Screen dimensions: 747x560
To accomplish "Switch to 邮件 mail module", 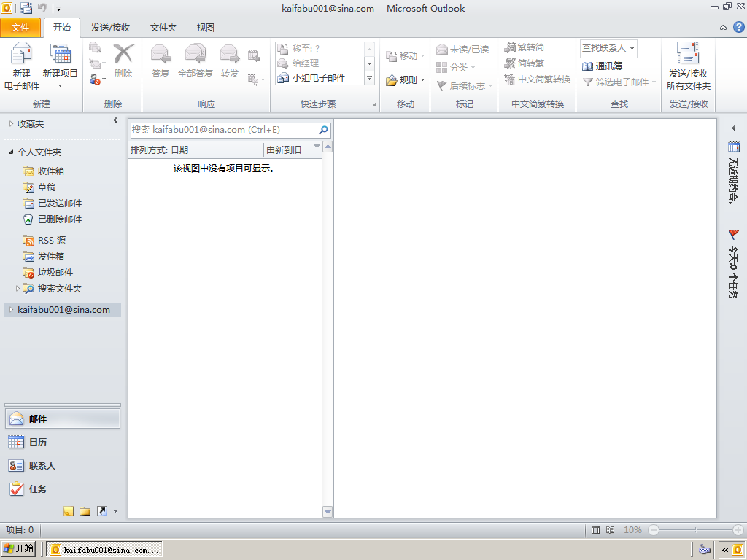I will (x=63, y=419).
